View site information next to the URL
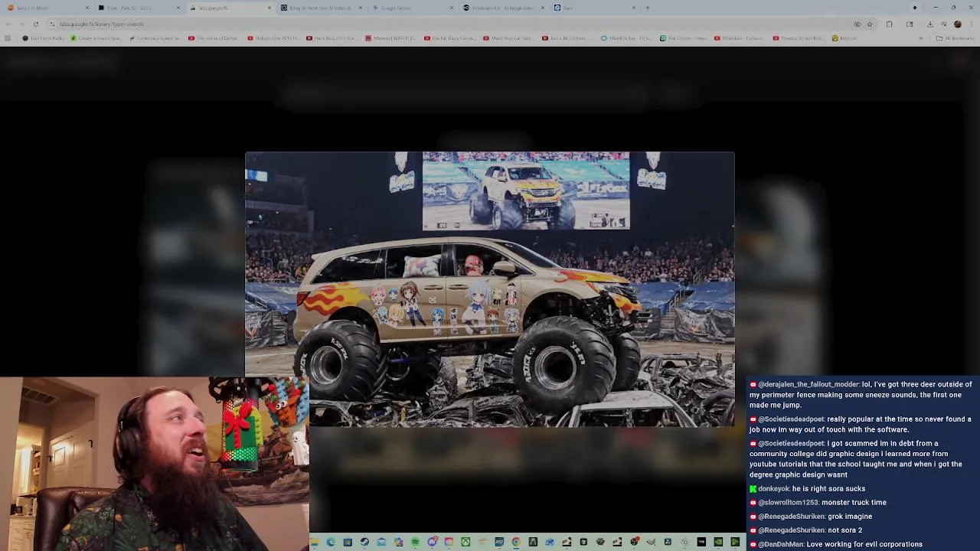The width and height of the screenshot is (980, 551). (52, 24)
